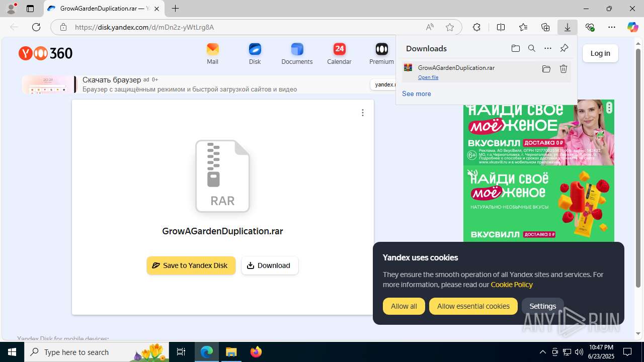Screen dimensions: 644x362
Task: Open Browser essentials
Action: click(x=590, y=27)
